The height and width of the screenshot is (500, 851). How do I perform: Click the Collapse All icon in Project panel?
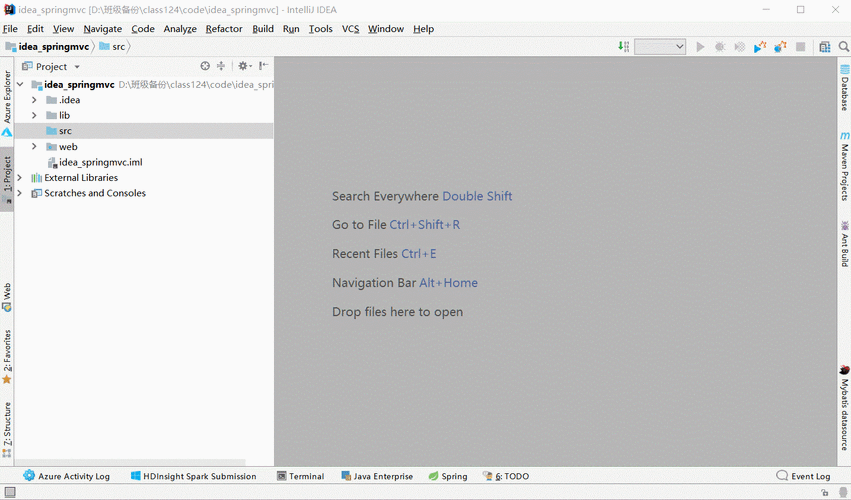point(221,66)
